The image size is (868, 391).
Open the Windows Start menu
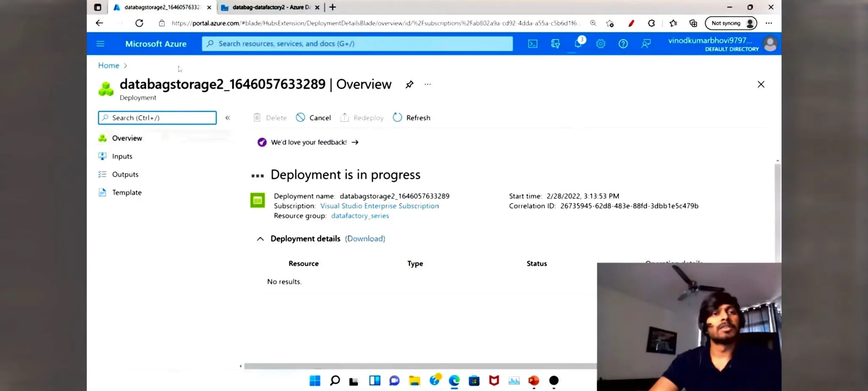(315, 381)
